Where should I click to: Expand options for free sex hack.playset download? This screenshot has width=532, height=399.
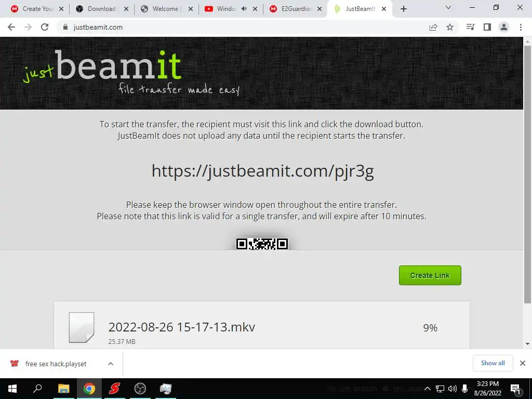[110, 364]
